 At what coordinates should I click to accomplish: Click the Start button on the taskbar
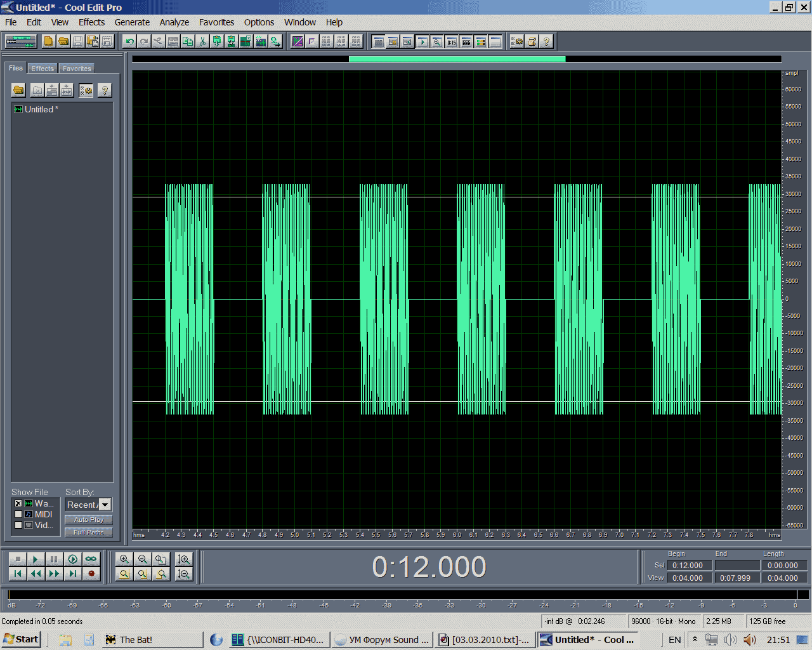click(21, 639)
